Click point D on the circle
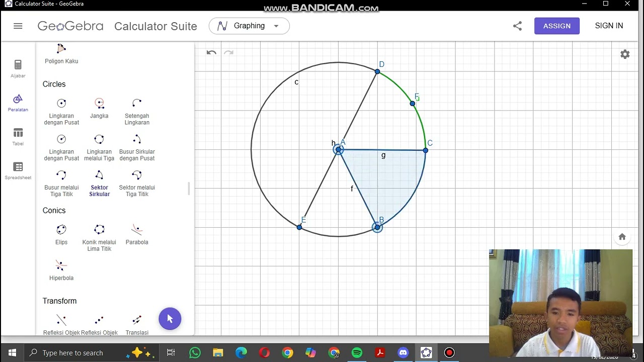The image size is (644, 362). pos(377,72)
